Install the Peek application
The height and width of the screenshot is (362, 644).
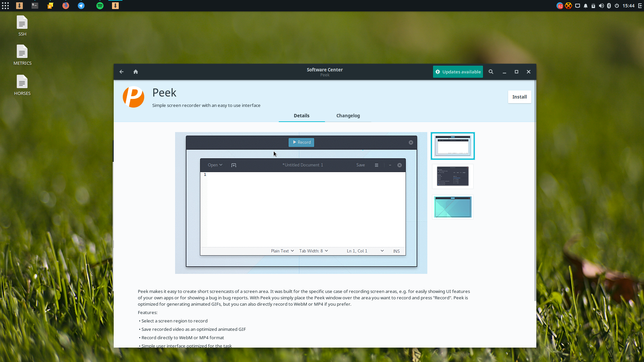point(520,97)
